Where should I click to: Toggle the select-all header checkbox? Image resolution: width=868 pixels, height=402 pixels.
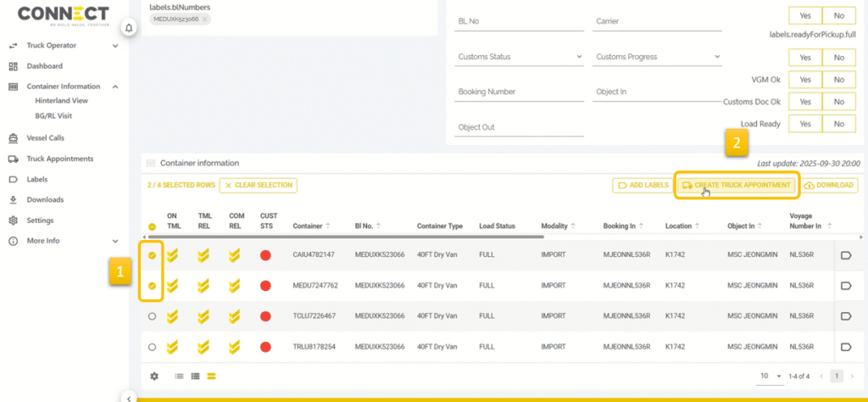(x=153, y=226)
